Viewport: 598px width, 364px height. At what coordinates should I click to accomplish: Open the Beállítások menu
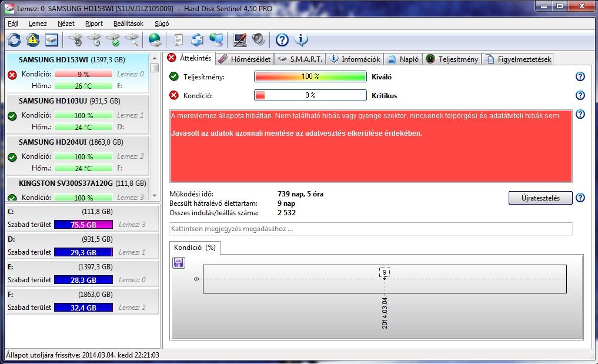(x=129, y=24)
